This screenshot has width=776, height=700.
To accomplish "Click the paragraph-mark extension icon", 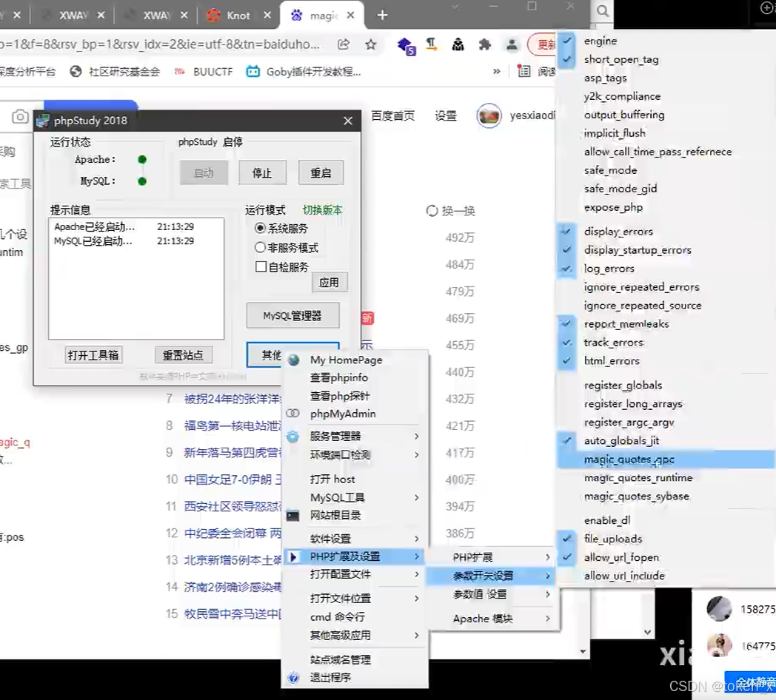I will (432, 45).
